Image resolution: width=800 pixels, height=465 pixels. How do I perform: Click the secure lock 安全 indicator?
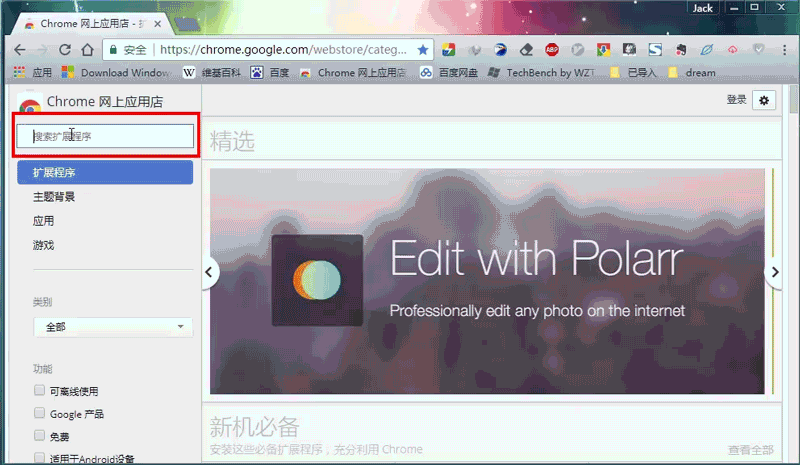point(128,50)
